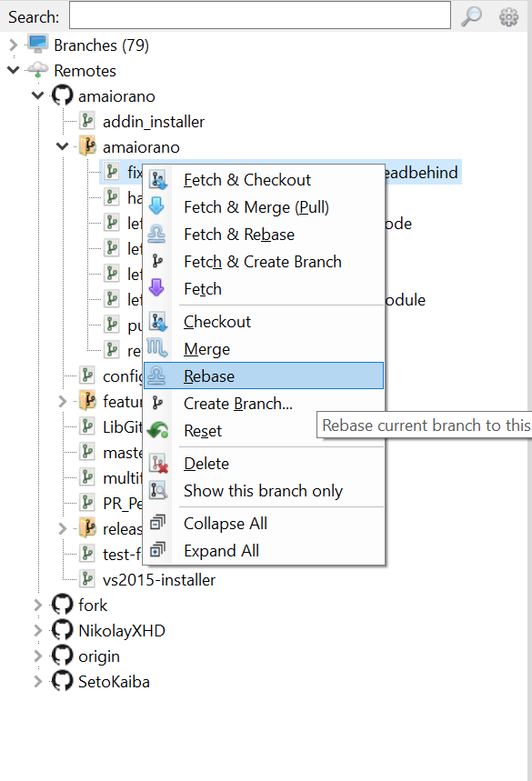Click the Show this branch only magnifier icon
The height and width of the screenshot is (781, 532).
(x=159, y=490)
